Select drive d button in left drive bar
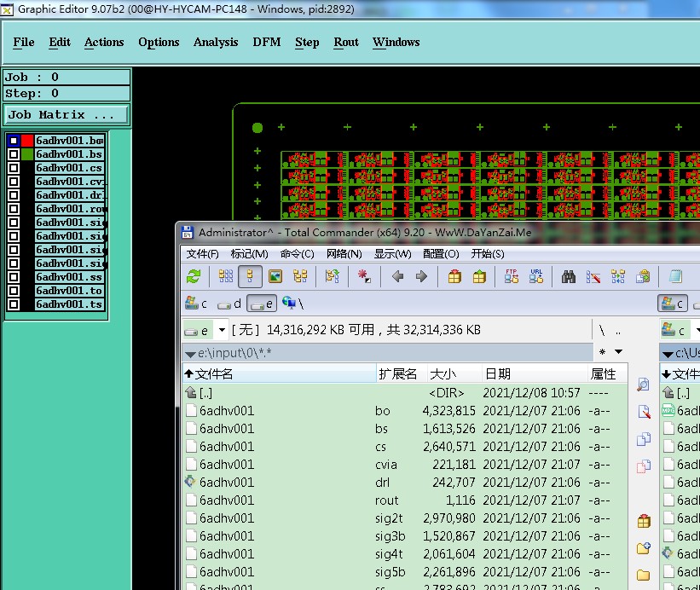700x590 pixels. [229, 304]
